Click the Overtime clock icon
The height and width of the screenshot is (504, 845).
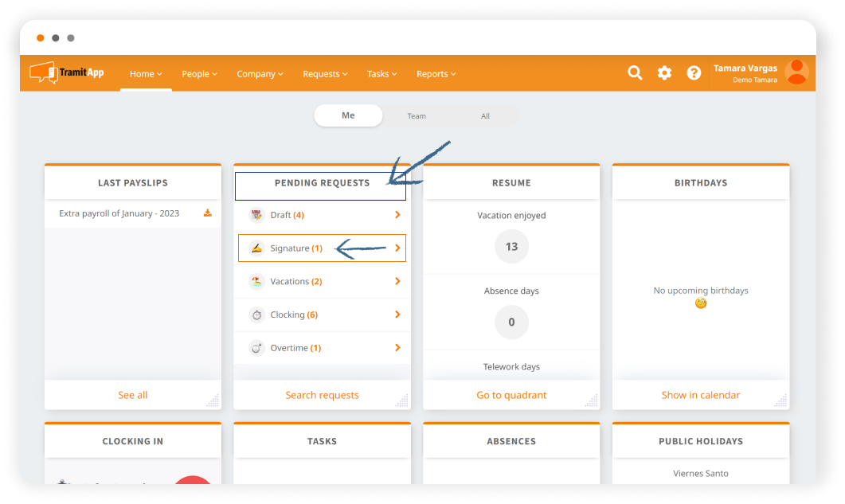256,348
